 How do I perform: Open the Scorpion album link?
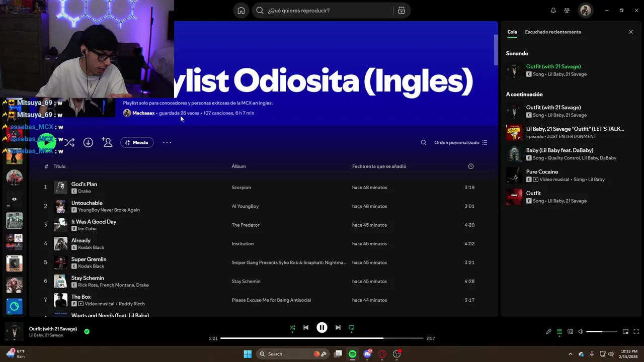(241, 188)
